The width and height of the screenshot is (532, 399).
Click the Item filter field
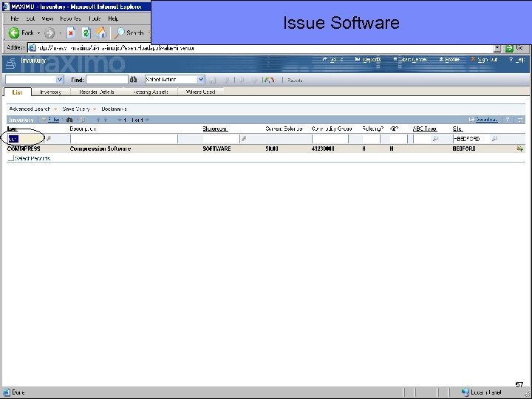point(25,138)
